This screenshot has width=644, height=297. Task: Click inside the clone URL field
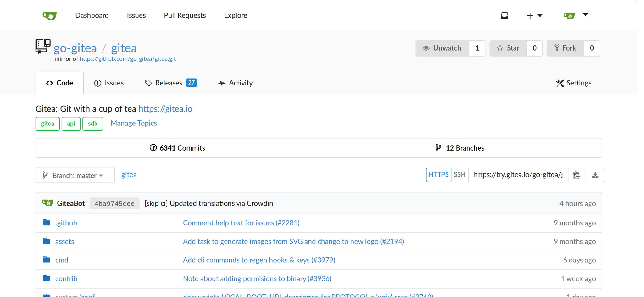point(516,175)
